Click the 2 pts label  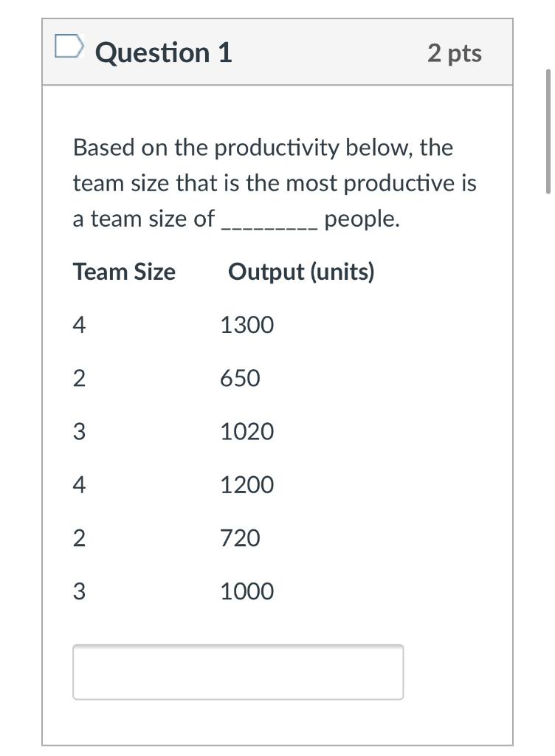pyautogui.click(x=455, y=52)
